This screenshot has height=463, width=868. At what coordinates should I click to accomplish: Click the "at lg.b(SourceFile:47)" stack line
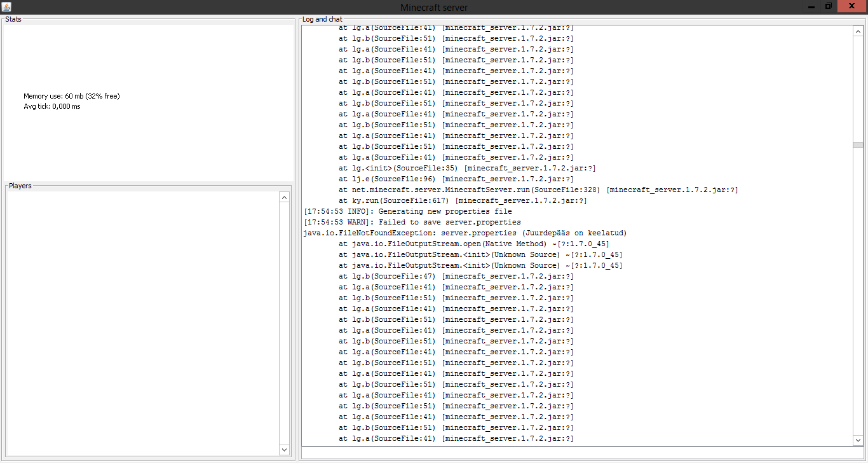tap(456, 276)
